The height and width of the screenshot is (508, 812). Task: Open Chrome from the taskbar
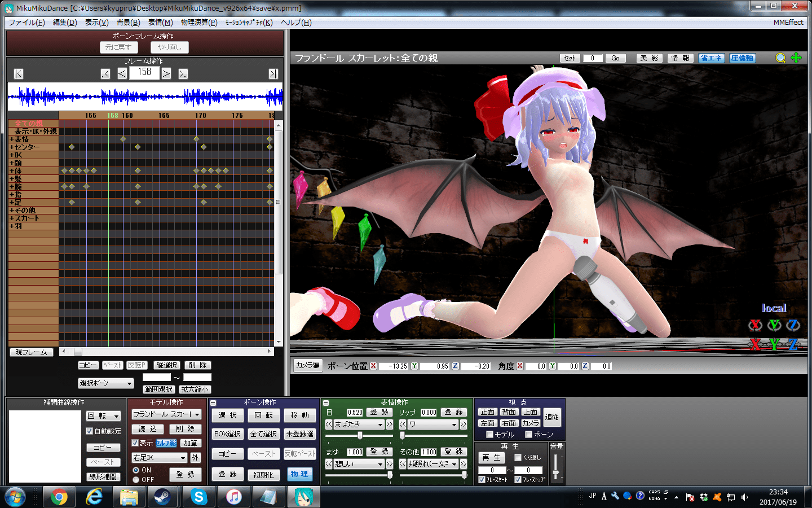tap(59, 497)
